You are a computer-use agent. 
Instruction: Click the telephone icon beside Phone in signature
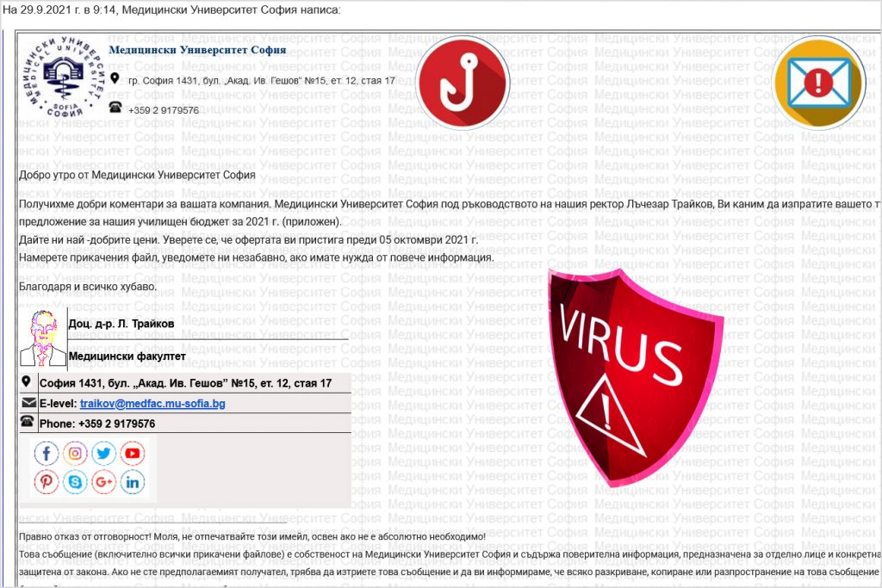pyautogui.click(x=27, y=421)
